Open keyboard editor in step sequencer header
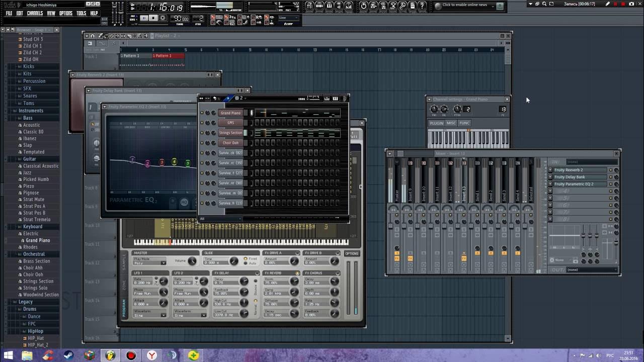This screenshot has height=362, width=644. tap(335, 99)
